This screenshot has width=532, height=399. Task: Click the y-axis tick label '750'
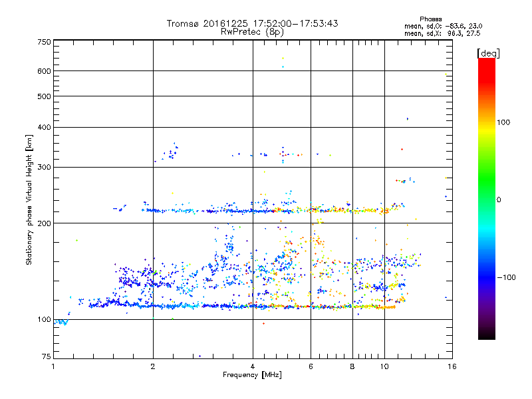pos(44,42)
